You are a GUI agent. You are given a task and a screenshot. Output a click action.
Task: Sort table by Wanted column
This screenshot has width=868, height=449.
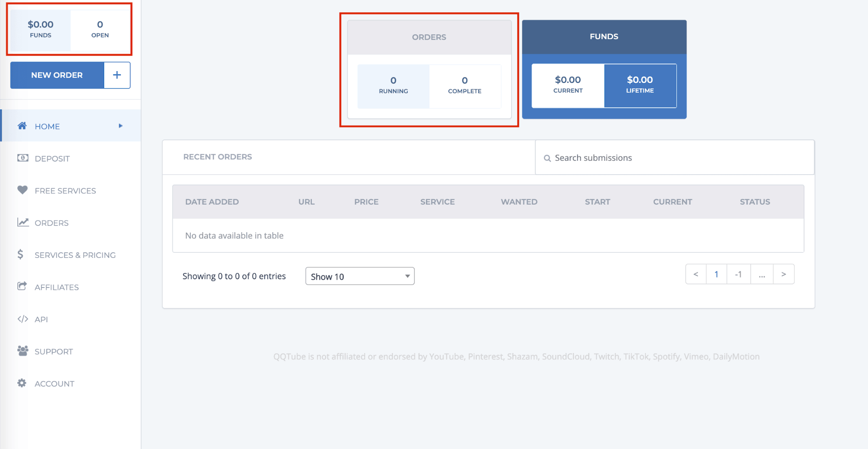(x=519, y=201)
